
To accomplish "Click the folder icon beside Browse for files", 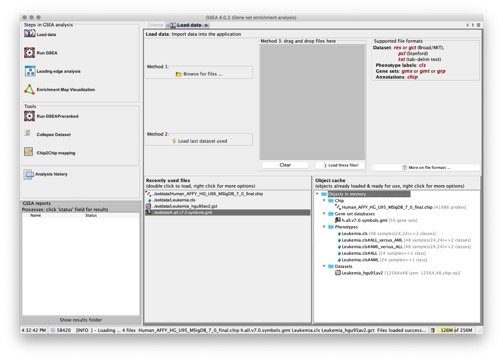I will point(179,74).
